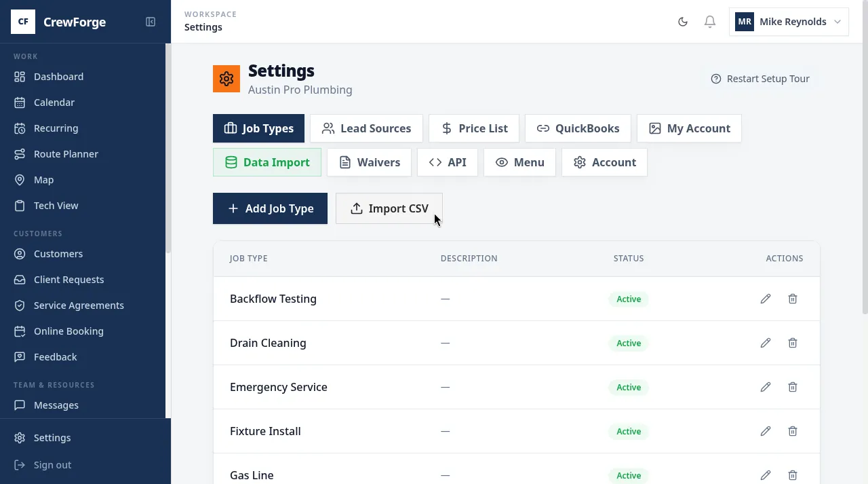
Task: Switch to Menu tab
Action: pos(519,162)
